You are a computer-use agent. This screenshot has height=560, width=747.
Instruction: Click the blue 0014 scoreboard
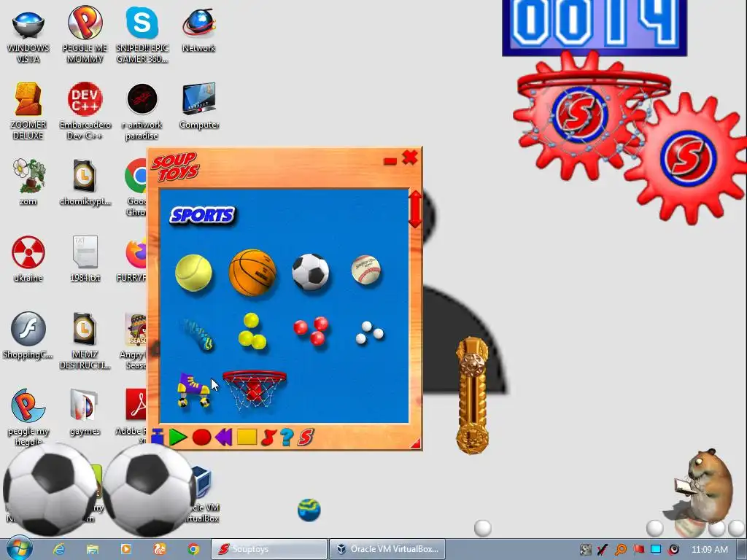click(x=594, y=28)
